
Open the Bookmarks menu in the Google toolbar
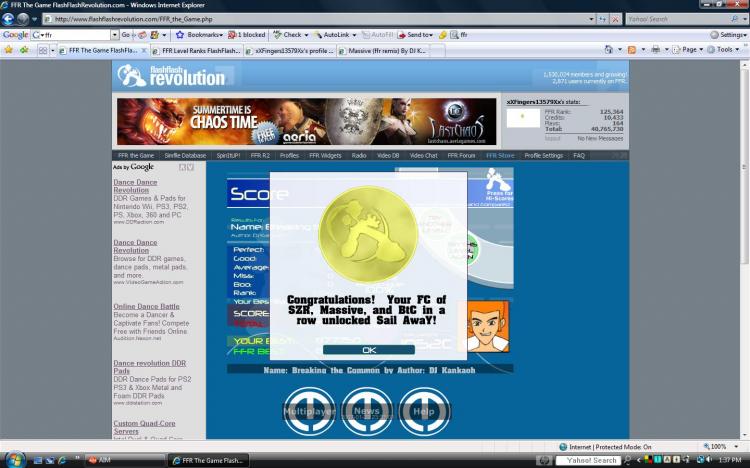199,35
